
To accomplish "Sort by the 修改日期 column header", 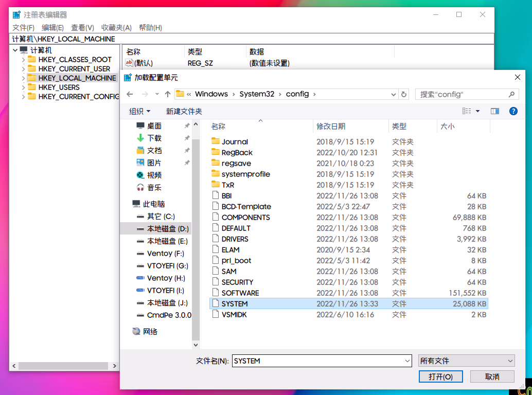I will 331,126.
